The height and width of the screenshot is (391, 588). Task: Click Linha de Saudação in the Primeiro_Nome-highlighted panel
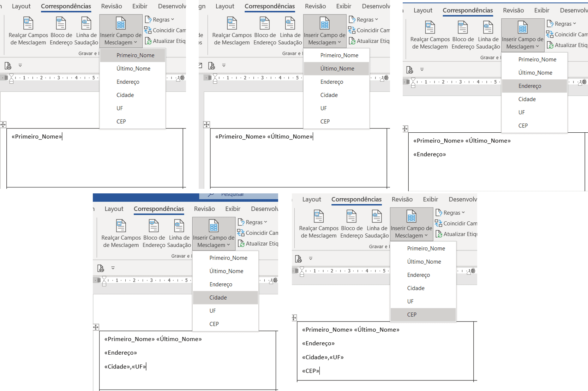tap(86, 31)
